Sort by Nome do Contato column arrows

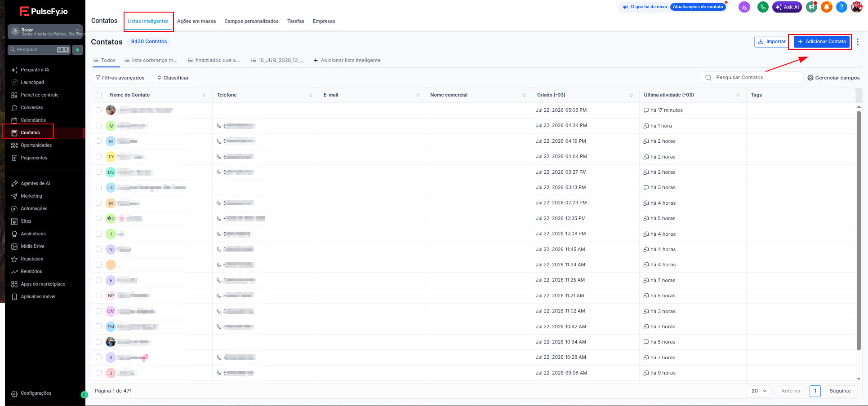(204, 95)
